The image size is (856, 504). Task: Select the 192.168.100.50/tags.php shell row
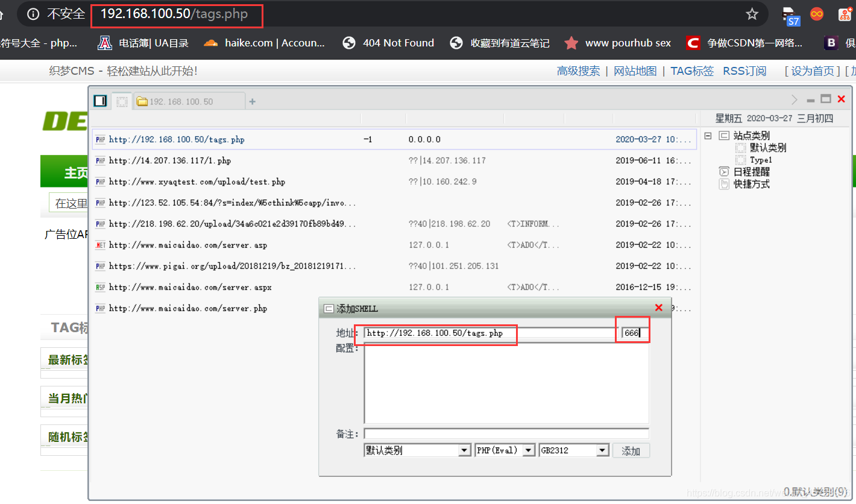point(394,139)
